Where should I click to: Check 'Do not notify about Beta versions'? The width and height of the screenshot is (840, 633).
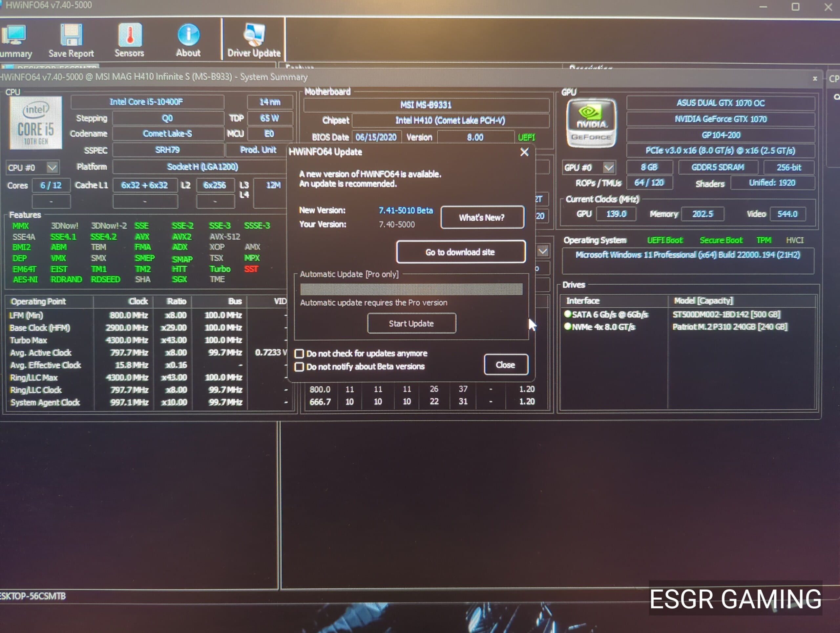pos(299,367)
